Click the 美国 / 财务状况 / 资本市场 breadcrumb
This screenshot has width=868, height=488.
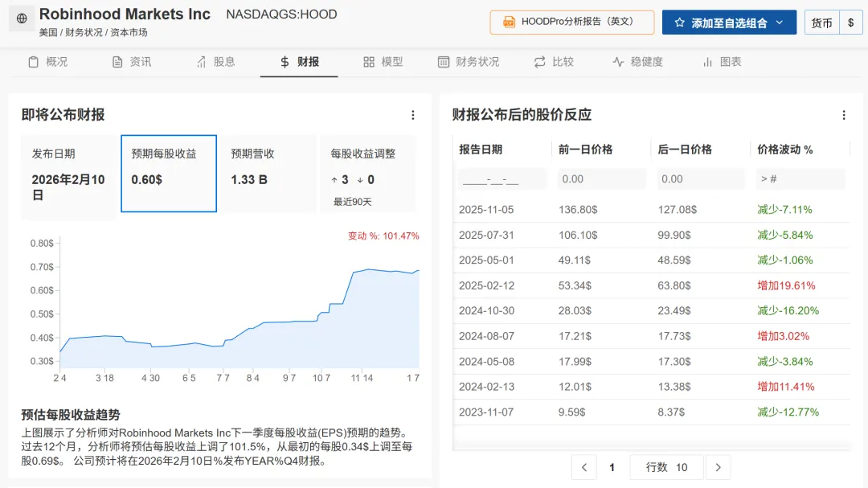point(93,33)
